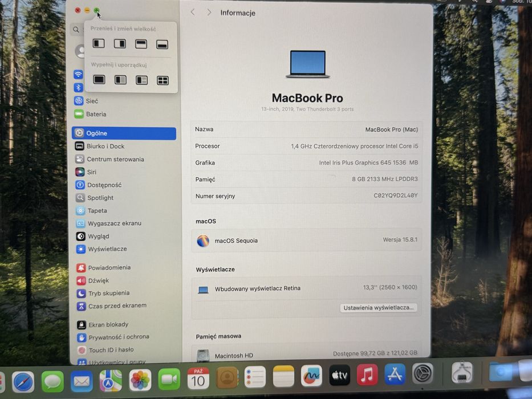Viewport: 532px width, 399px height.
Task: Open Calendar from the Dock
Action: (x=198, y=378)
